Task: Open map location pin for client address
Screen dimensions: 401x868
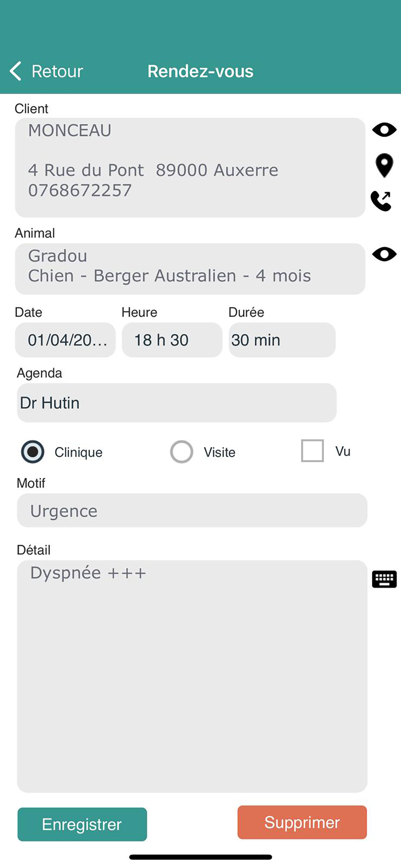Action: pyautogui.click(x=384, y=165)
